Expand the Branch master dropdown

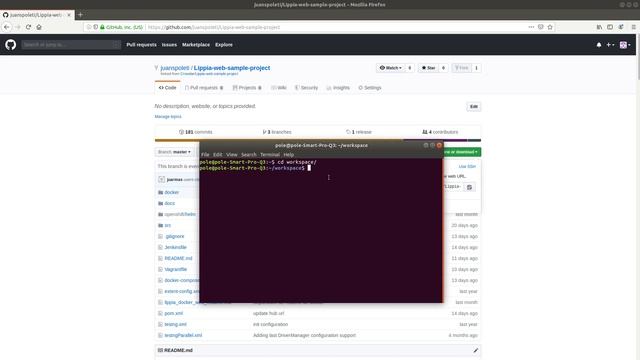[x=174, y=152]
